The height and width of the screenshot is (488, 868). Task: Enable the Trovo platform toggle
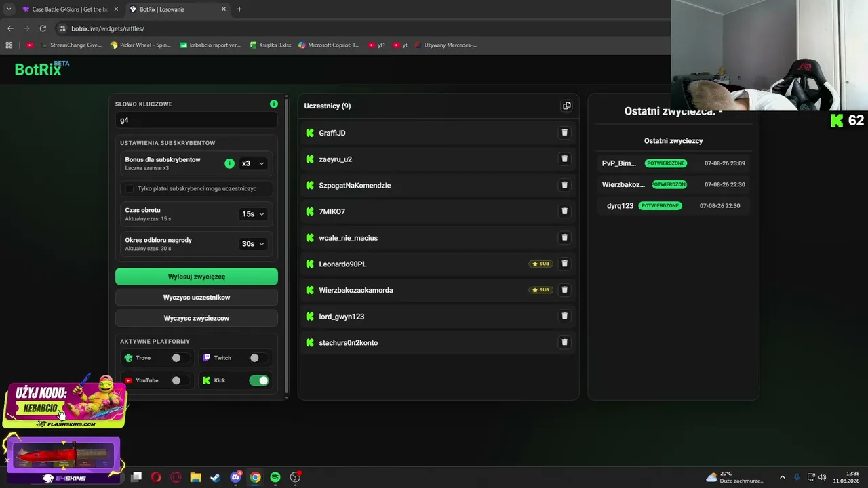[180, 358]
